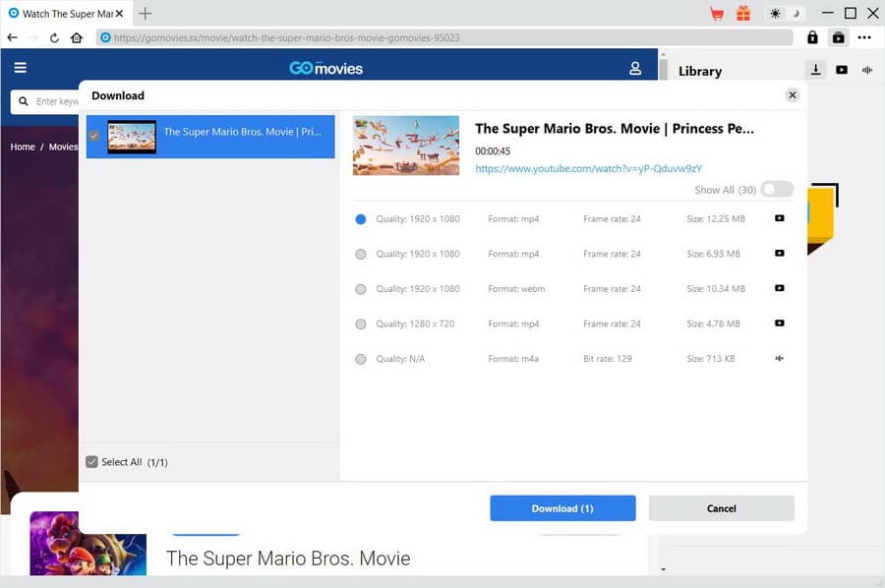Select the 1920 x 1080 12.25 MB option

(361, 219)
